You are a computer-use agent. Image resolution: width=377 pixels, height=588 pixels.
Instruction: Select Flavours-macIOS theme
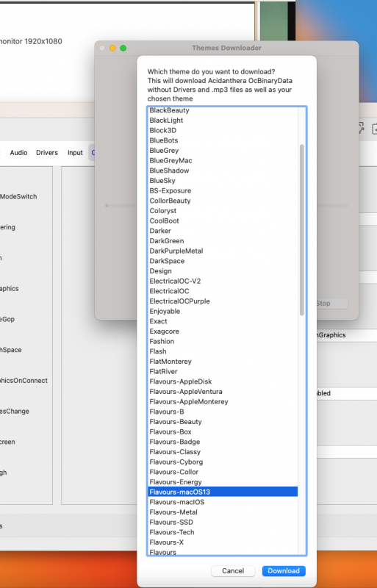[223, 502]
